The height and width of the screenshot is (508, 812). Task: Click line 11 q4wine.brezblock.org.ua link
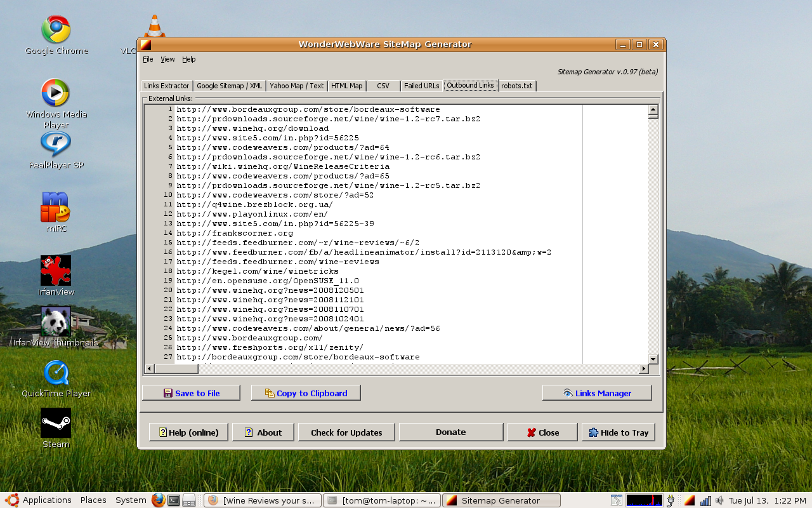[x=254, y=204]
